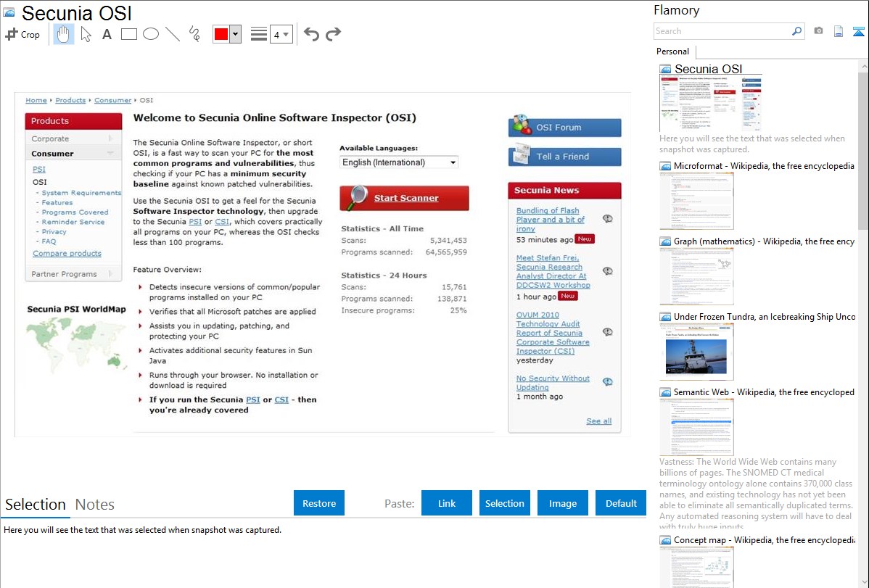The image size is (869, 588).
Task: Click the PSI sidebar link
Action: point(38,169)
